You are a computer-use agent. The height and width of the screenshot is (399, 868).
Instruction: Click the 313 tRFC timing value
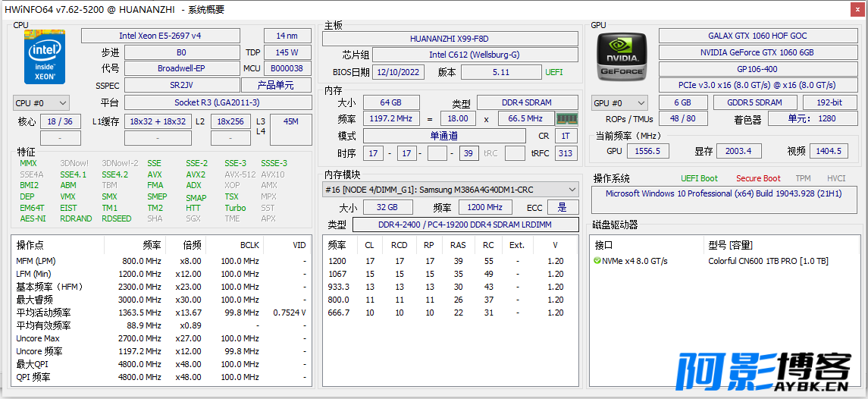[x=565, y=153]
